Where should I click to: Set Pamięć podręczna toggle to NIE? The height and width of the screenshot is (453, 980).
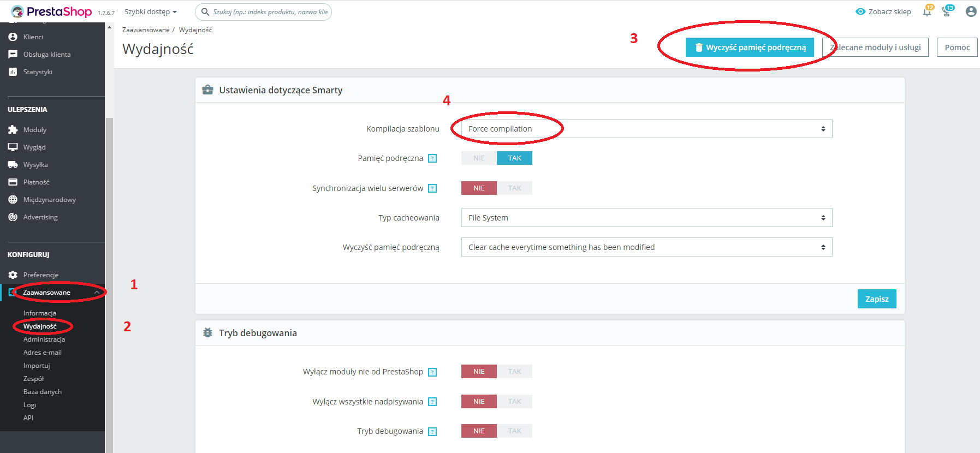point(479,158)
